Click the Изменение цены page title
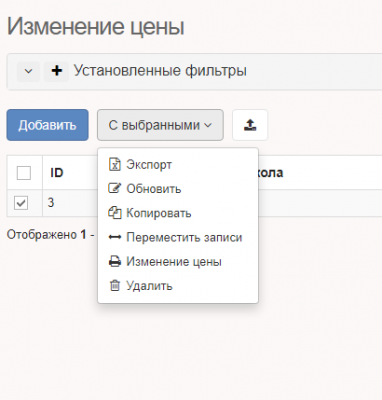The height and width of the screenshot is (400, 382). pyautogui.click(x=96, y=27)
